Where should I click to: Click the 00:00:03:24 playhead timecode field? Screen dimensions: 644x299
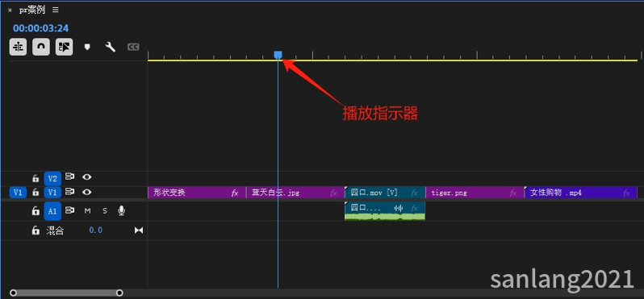[40, 28]
